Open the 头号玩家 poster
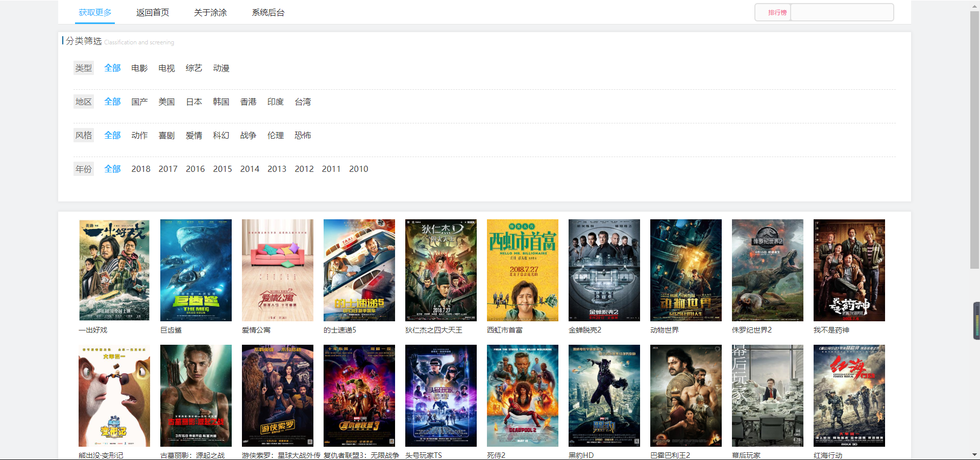980x460 pixels. pyautogui.click(x=441, y=396)
